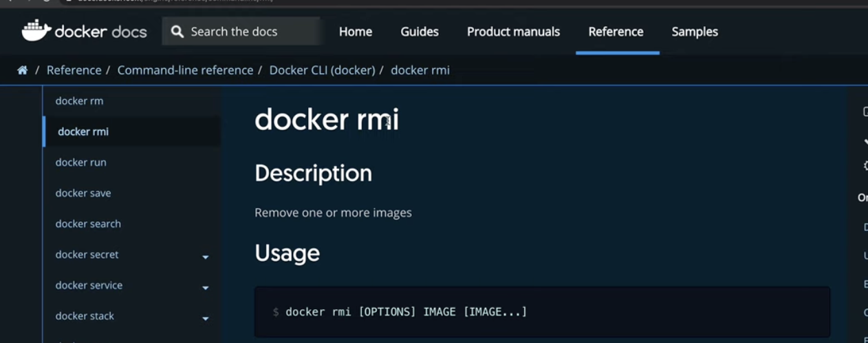Open the home icon in breadcrumb
Image resolution: width=868 pixels, height=343 pixels.
[23, 70]
